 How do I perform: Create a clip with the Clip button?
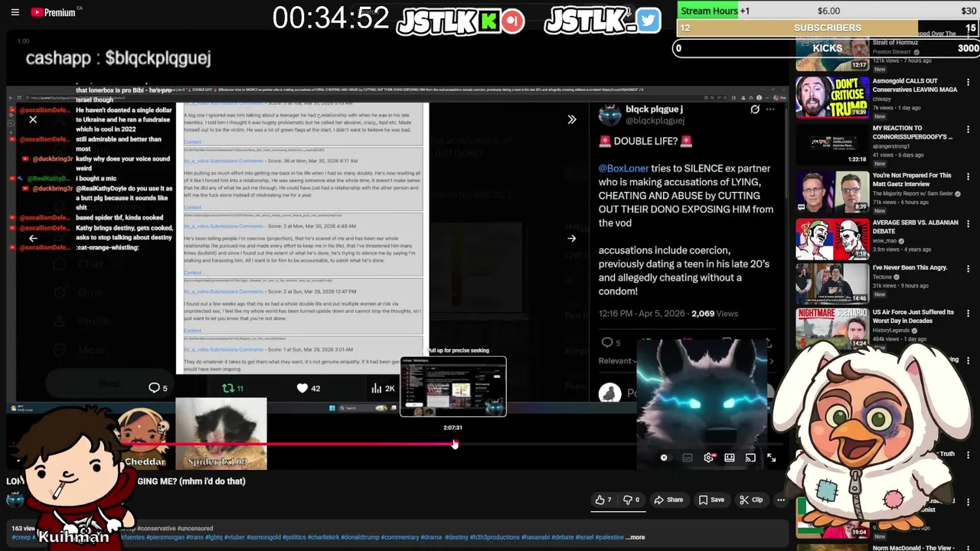pyautogui.click(x=751, y=500)
